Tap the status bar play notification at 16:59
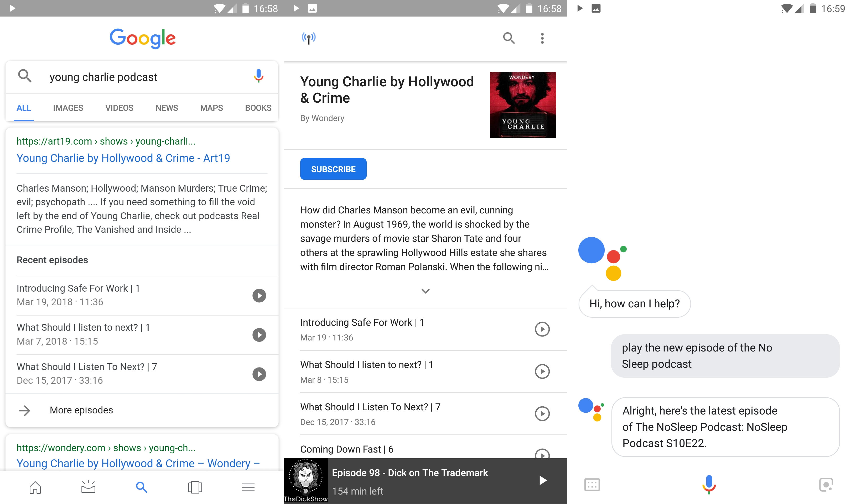Image resolution: width=851 pixels, height=504 pixels. 580,8
